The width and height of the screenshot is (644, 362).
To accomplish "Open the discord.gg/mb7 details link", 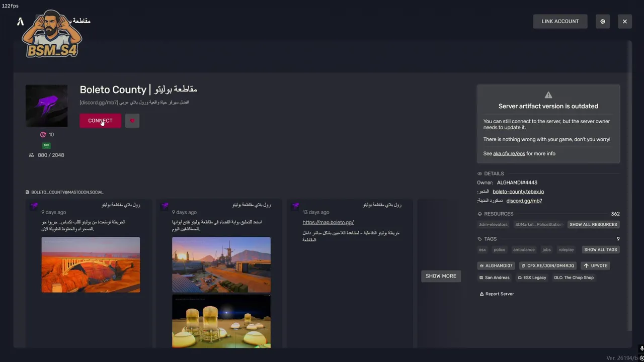I will point(524,201).
